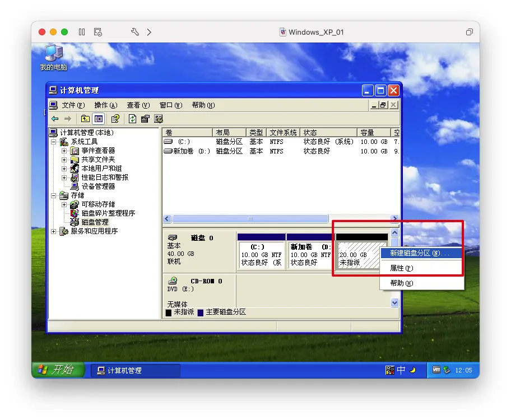Sort by the 布局 column header
Image resolution: width=511 pixels, height=420 pixels.
coord(229,133)
